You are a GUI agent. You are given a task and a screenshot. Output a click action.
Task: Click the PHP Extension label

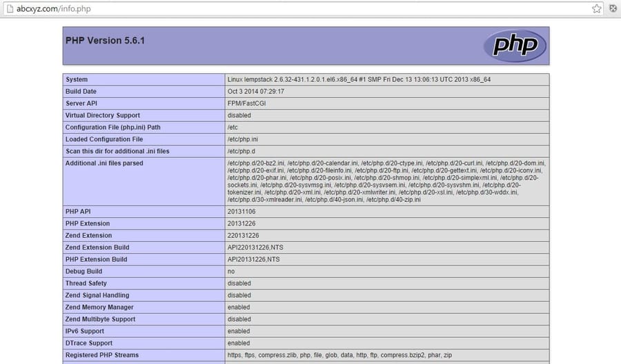coord(88,223)
